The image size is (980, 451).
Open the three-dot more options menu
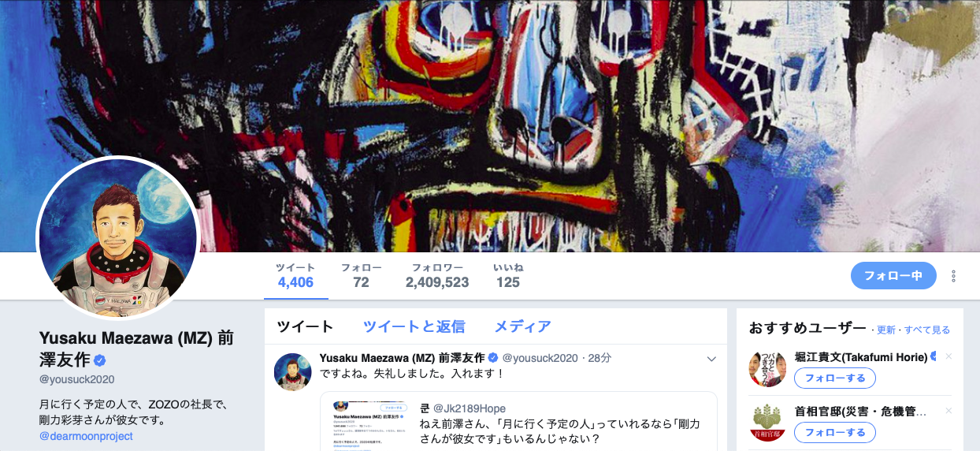[953, 276]
